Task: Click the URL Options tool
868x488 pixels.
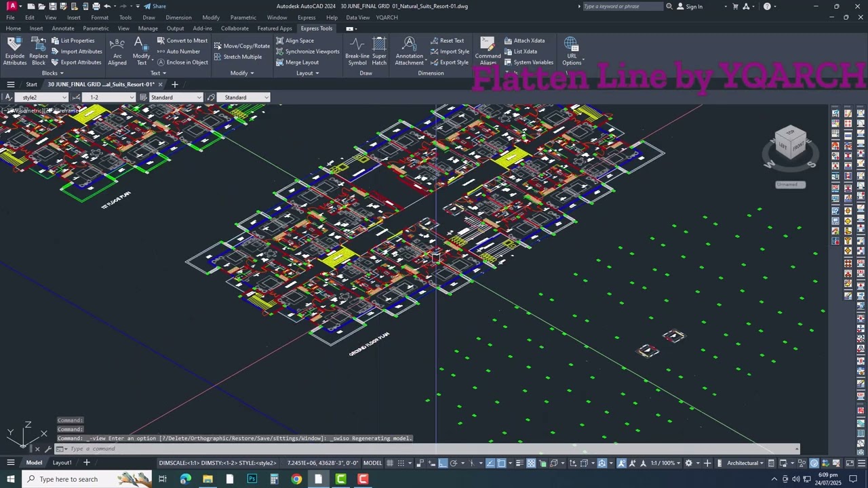Action: click(x=571, y=52)
